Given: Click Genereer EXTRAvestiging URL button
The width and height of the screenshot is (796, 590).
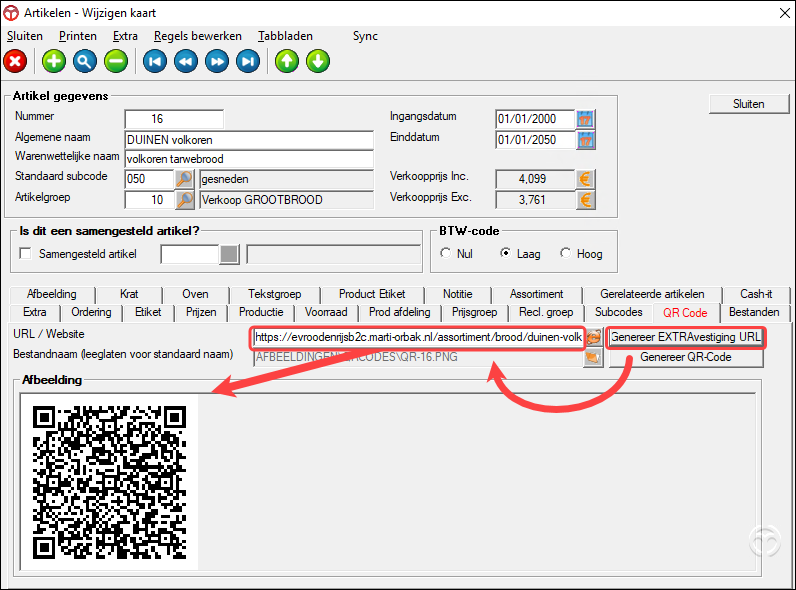Looking at the screenshot, I should pyautogui.click(x=686, y=337).
